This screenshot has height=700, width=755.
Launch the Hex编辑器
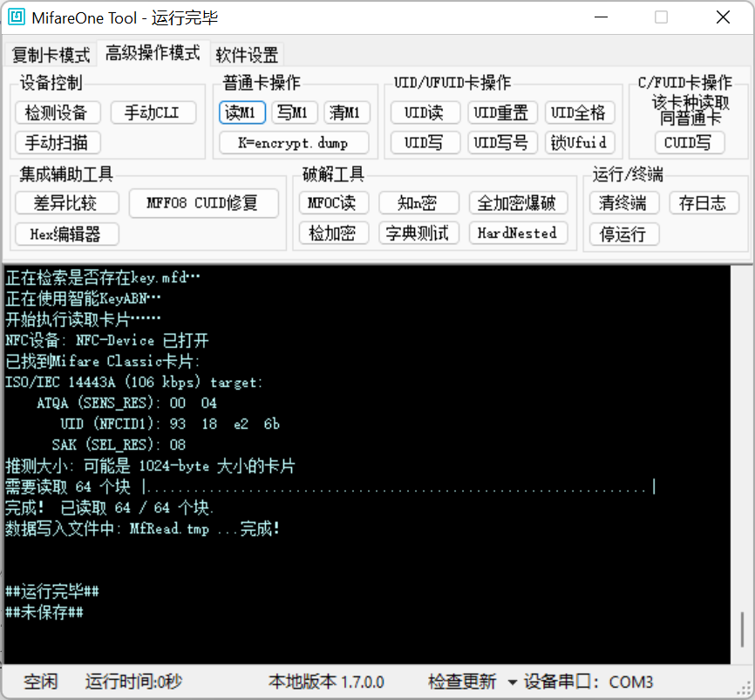(x=66, y=234)
